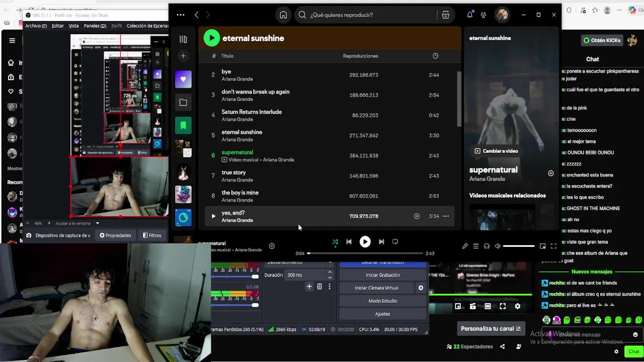Click green Chat send button
The image size is (644, 362).
[x=634, y=352]
